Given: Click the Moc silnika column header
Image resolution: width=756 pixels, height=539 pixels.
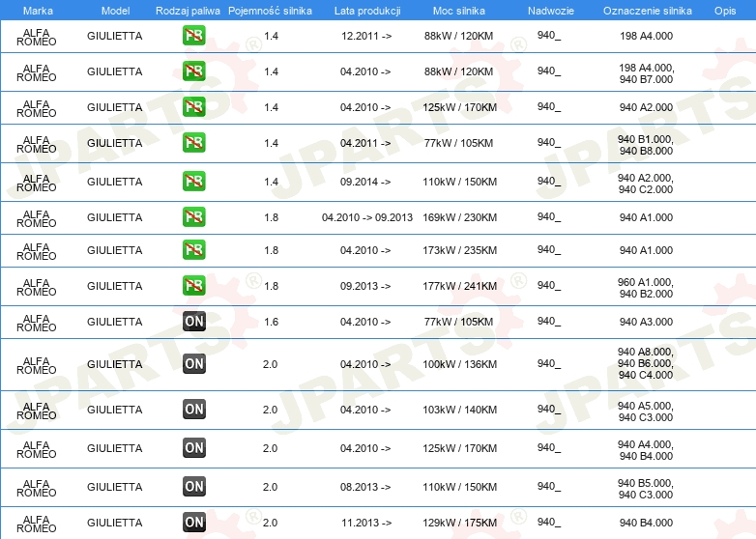Looking at the screenshot, I should 459,11.
